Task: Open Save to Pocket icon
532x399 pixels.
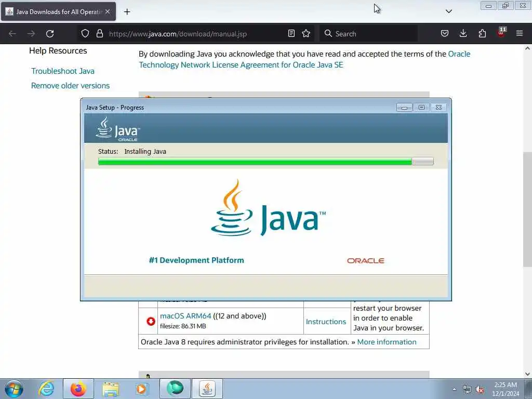Action: (x=445, y=34)
